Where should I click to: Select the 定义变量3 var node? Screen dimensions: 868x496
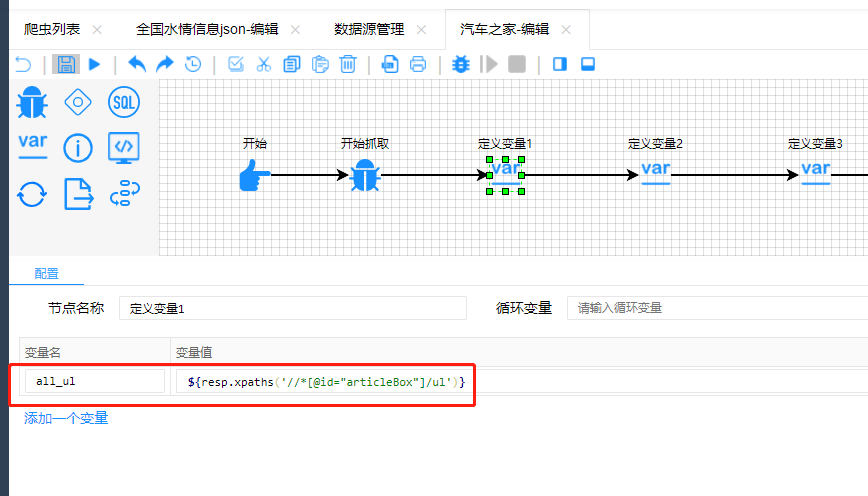[x=815, y=172]
